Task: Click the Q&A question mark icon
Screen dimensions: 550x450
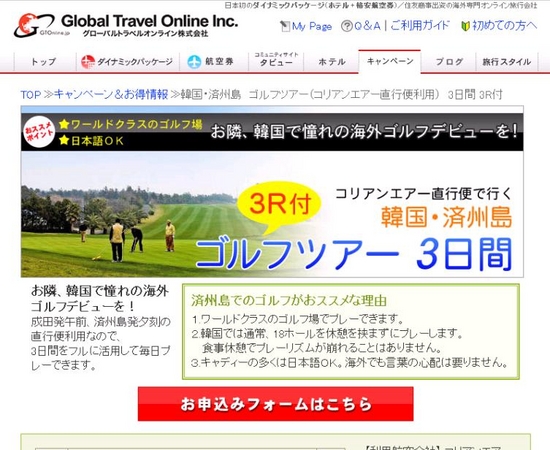Action: [347, 26]
